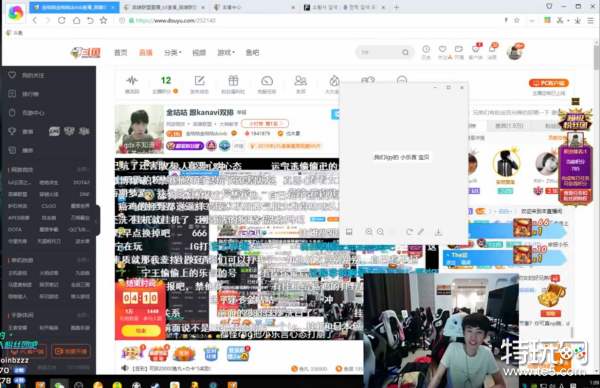Image resolution: width=600 pixels, height=388 pixels.
Task: Click the treasure chest icon in chat
Action: [x=551, y=295]
